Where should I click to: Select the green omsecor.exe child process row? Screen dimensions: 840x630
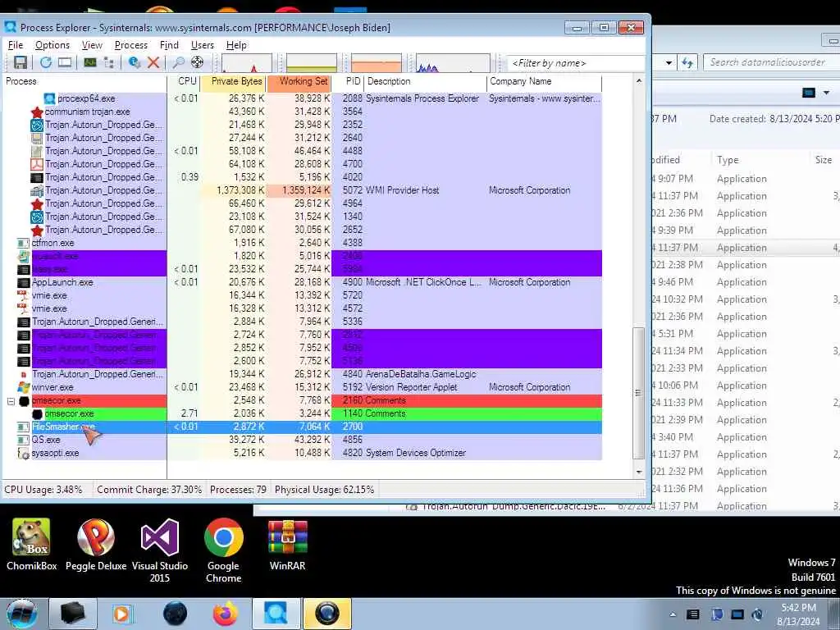pos(303,413)
